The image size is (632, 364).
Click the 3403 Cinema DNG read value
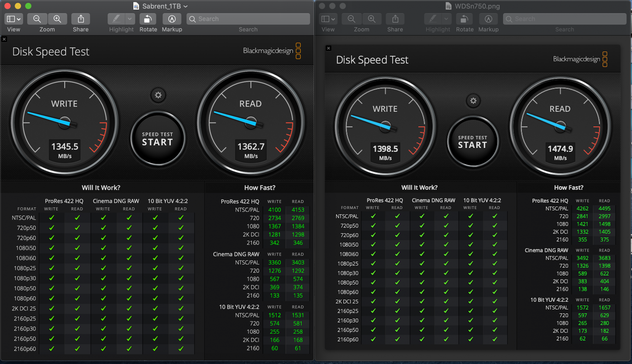(x=298, y=262)
